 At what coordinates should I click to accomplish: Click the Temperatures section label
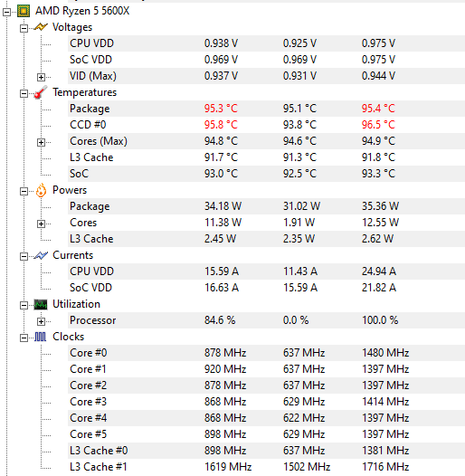pos(84,92)
